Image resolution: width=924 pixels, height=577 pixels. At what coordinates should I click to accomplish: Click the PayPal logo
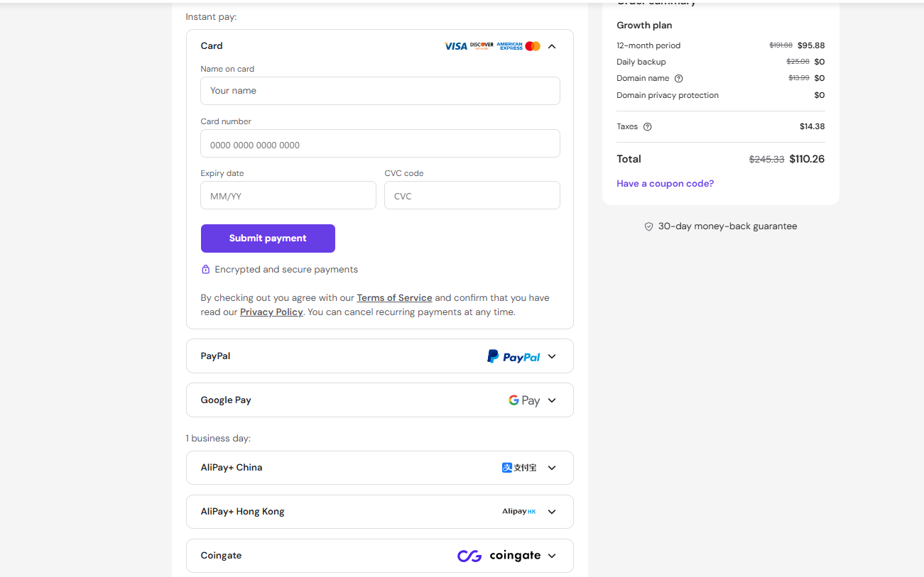[513, 356]
